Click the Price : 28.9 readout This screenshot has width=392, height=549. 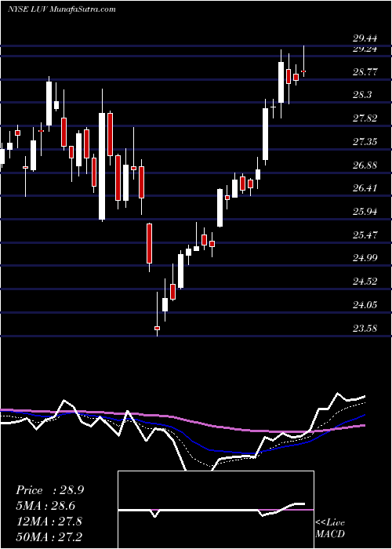click(49, 490)
